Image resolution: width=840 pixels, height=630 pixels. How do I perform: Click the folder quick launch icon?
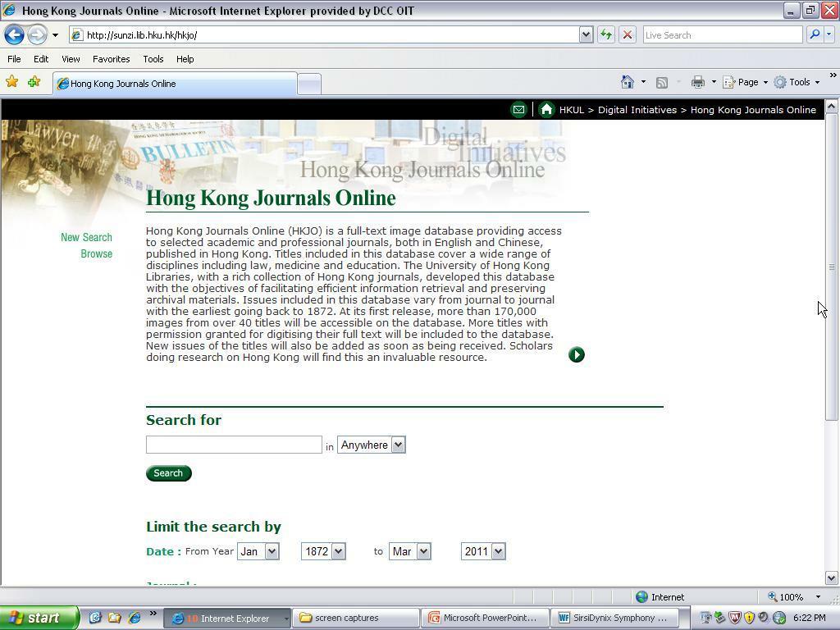point(114,618)
